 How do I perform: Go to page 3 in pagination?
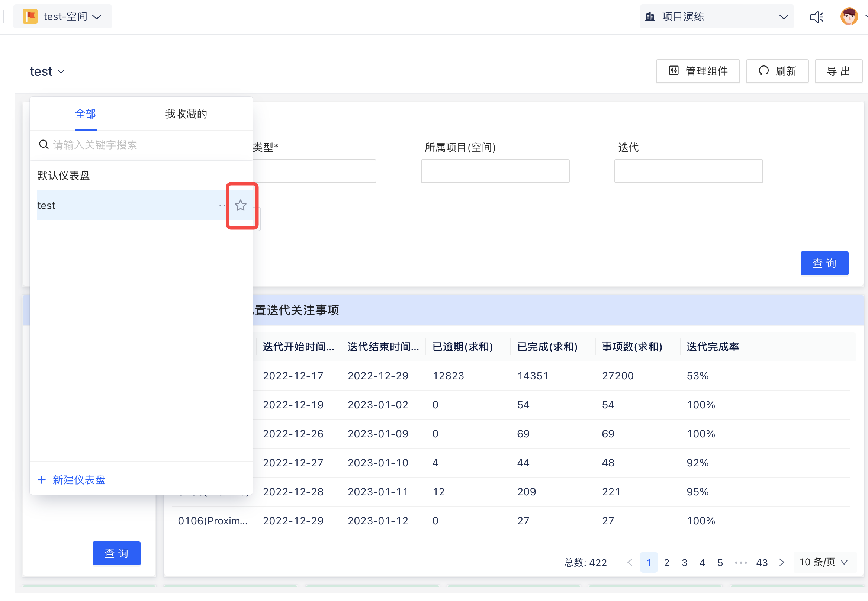click(684, 563)
